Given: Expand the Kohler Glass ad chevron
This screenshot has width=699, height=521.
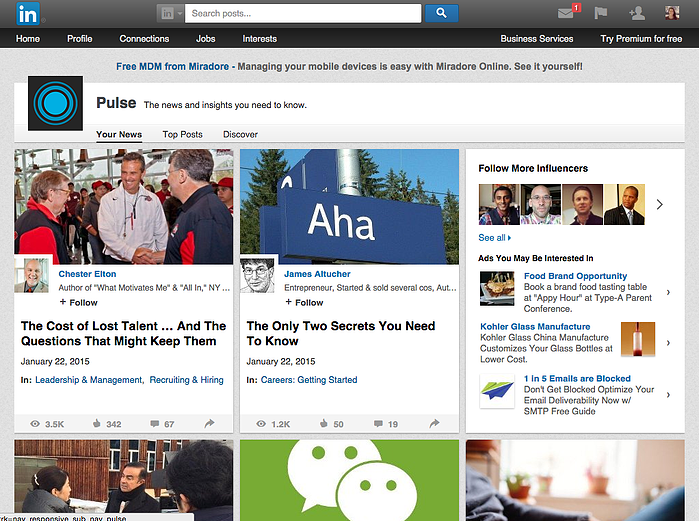Looking at the screenshot, I should click(x=668, y=343).
